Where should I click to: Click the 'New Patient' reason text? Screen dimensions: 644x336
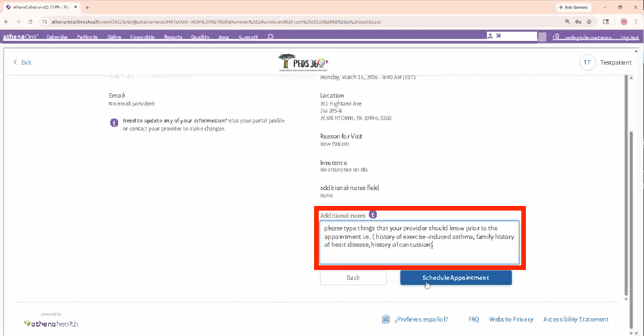coord(335,144)
